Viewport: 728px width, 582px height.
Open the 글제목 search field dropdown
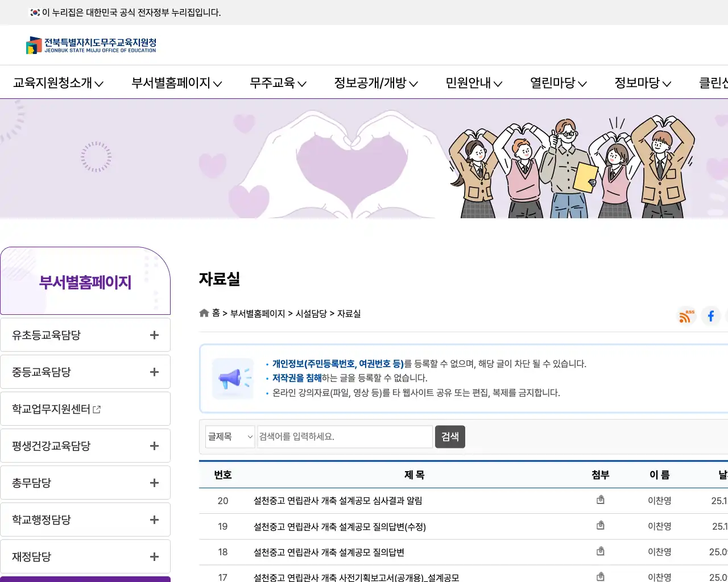230,436
